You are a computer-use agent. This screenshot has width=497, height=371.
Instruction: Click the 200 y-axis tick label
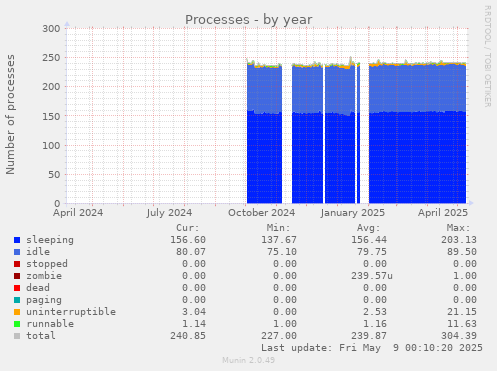coord(51,87)
